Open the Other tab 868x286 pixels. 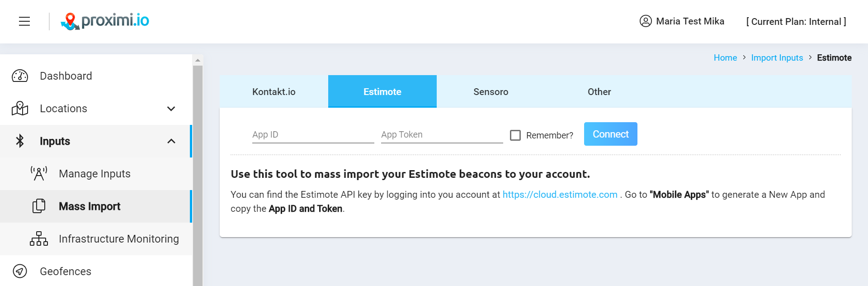[x=599, y=91]
